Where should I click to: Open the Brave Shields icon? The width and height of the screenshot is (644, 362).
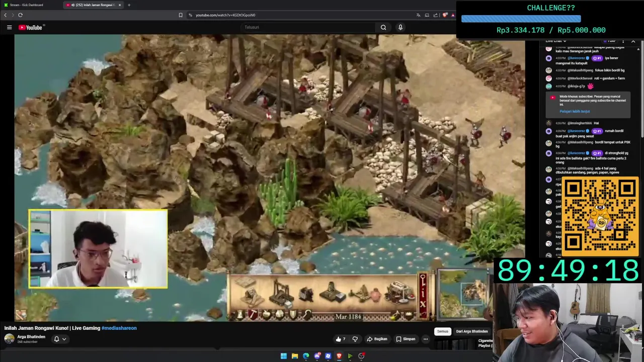445,15
